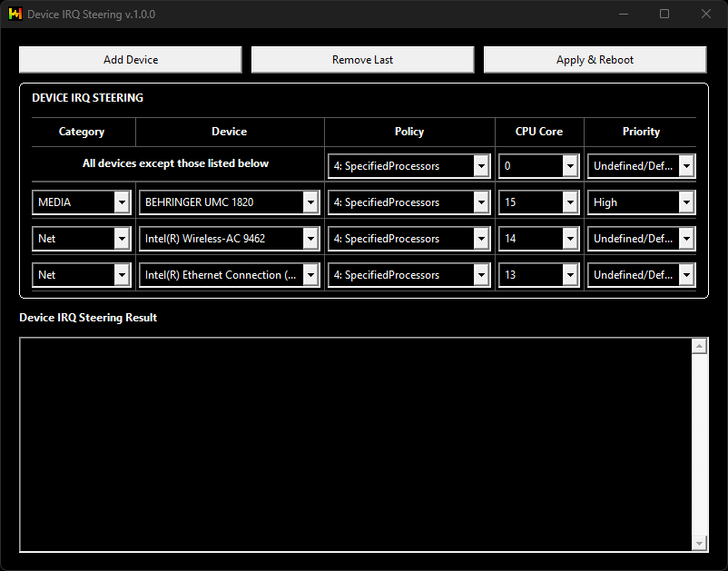This screenshot has width=728, height=571.
Task: Click the Category column header
Action: click(x=82, y=132)
